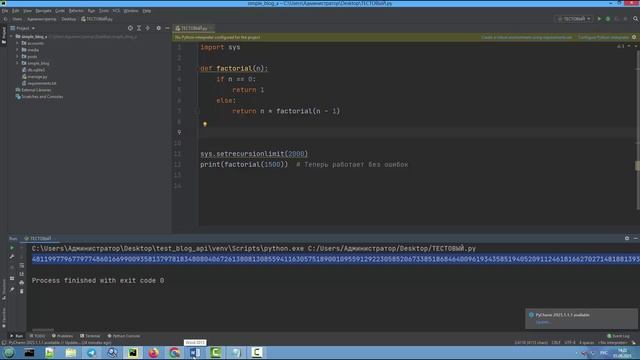
Task: Click Expand All icon in Project panel header
Action: pyautogui.click(x=139, y=28)
